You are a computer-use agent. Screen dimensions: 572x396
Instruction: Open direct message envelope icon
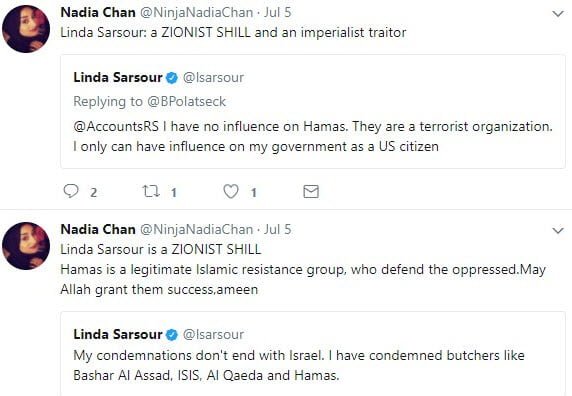(311, 191)
